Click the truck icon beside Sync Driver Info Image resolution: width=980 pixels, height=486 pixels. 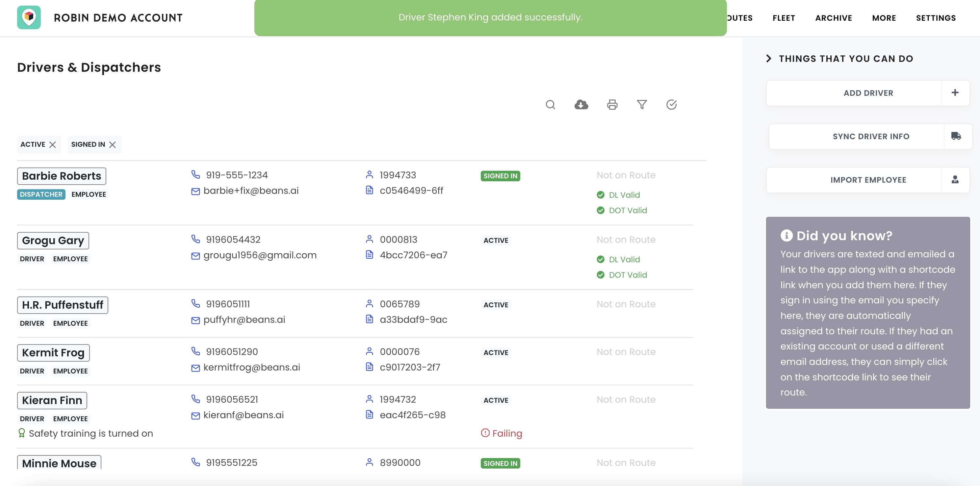pos(956,136)
